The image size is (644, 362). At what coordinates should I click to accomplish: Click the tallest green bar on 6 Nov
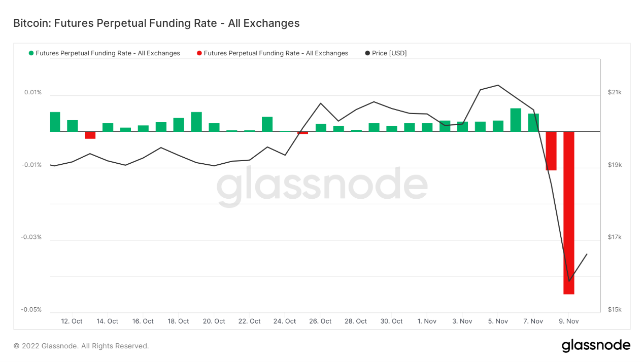[516, 120]
